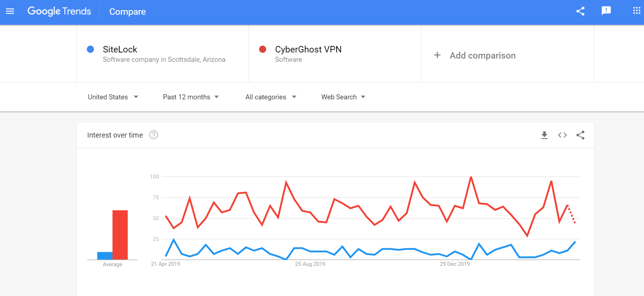This screenshot has height=296, width=644.
Task: Open the Web Search type dropdown
Action: [343, 97]
